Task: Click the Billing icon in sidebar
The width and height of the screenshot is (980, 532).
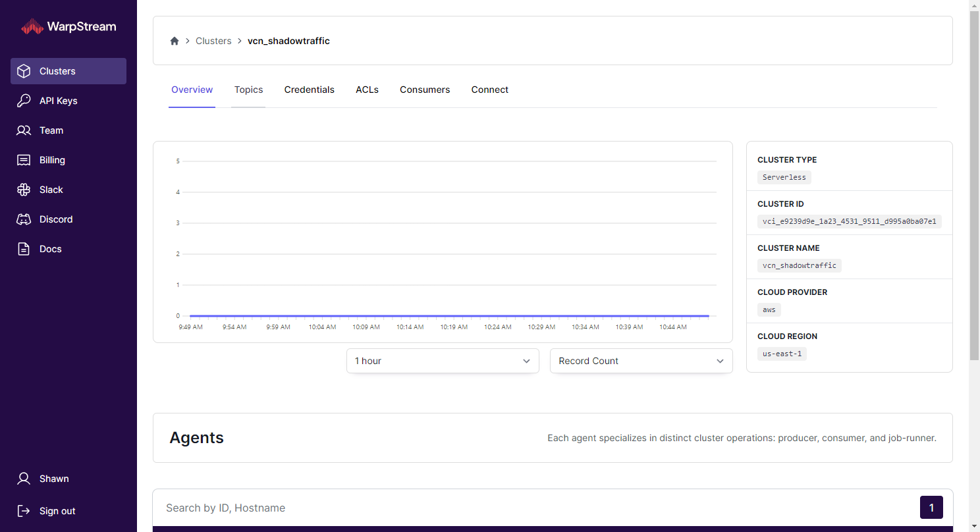Action: click(x=24, y=160)
